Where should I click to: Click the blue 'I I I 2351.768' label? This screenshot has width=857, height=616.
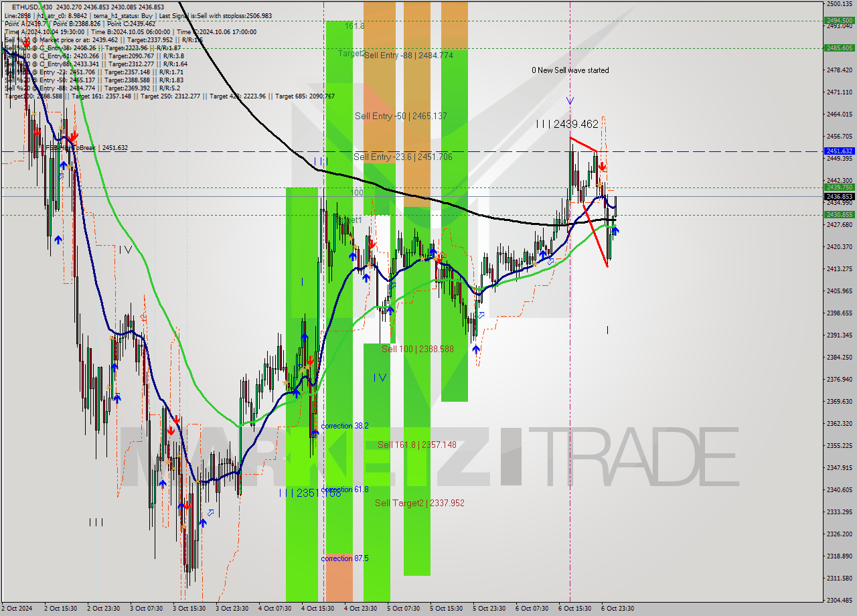[x=311, y=493]
